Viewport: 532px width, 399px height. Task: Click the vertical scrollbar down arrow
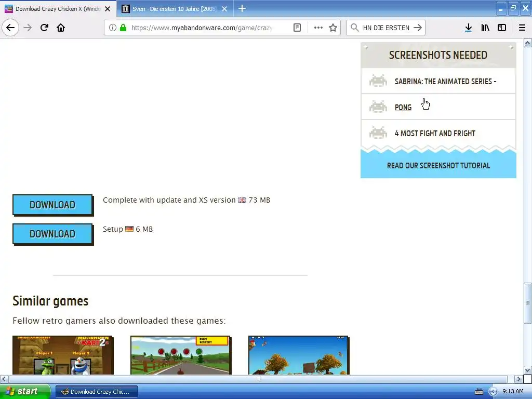coord(528,370)
